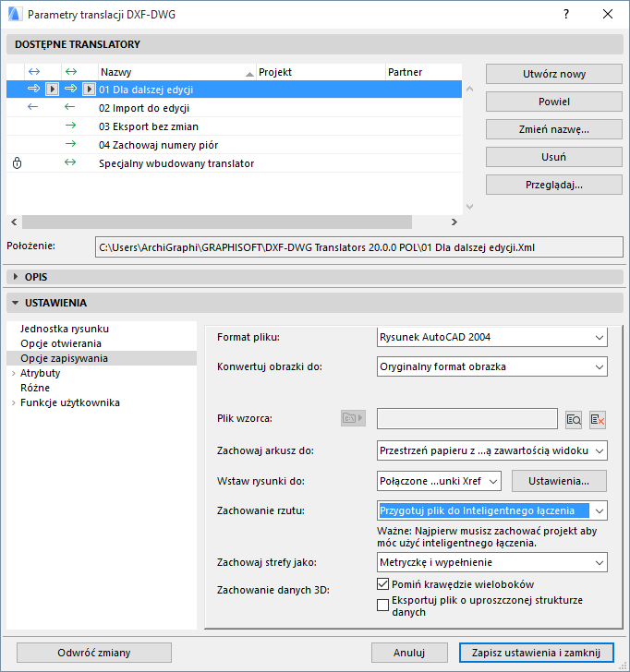Click green double arrow in Specjalny wbudowany translator row

coord(70,162)
